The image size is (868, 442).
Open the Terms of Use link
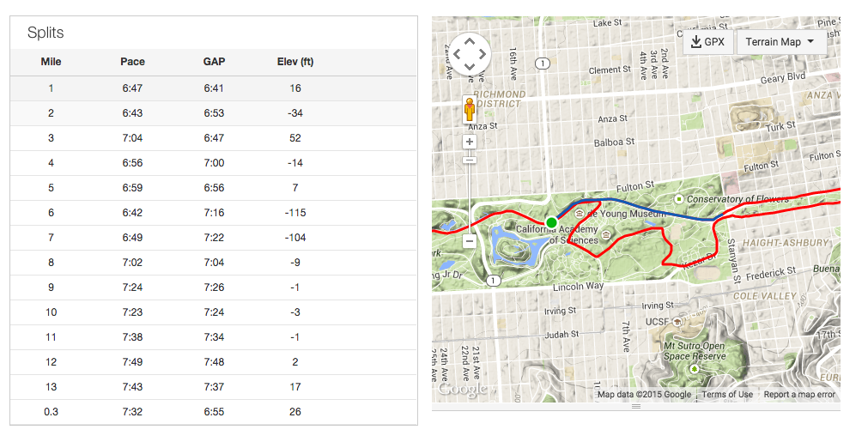pyautogui.click(x=727, y=395)
